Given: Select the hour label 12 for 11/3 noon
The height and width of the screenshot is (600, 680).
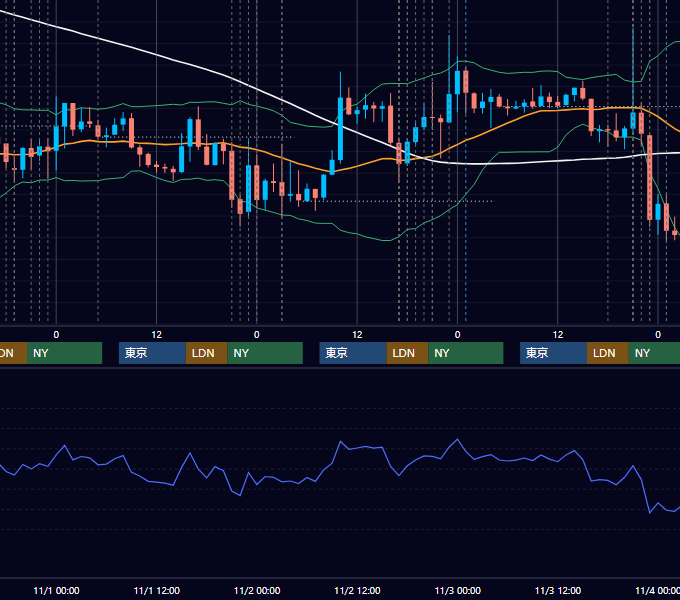Looking at the screenshot, I should point(558,335).
